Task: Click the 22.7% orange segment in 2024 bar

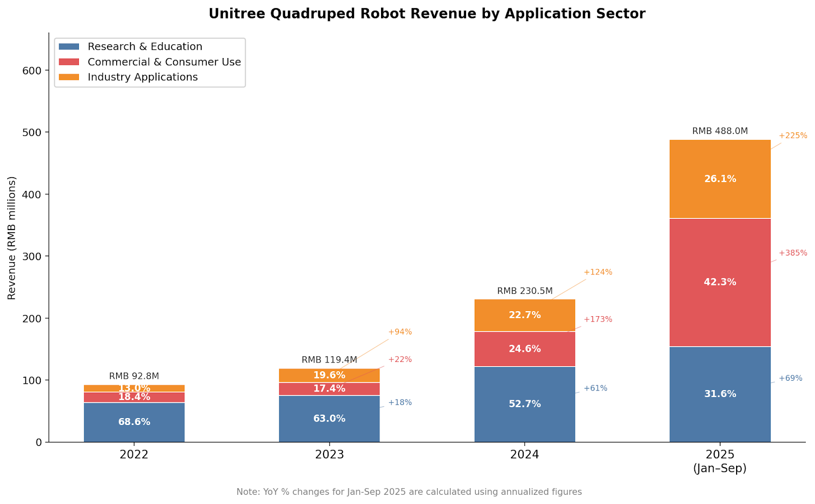Action: click(x=525, y=316)
